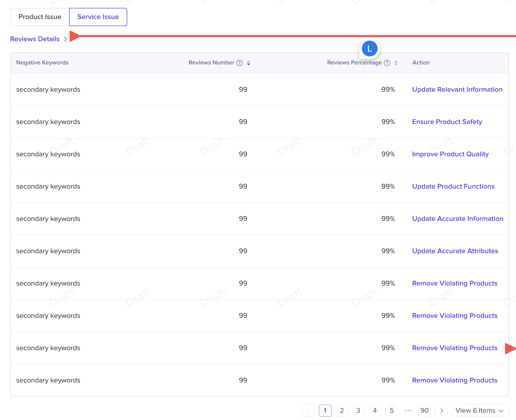This screenshot has height=420, width=516.
Task: Jump to last page 90
Action: (x=424, y=410)
